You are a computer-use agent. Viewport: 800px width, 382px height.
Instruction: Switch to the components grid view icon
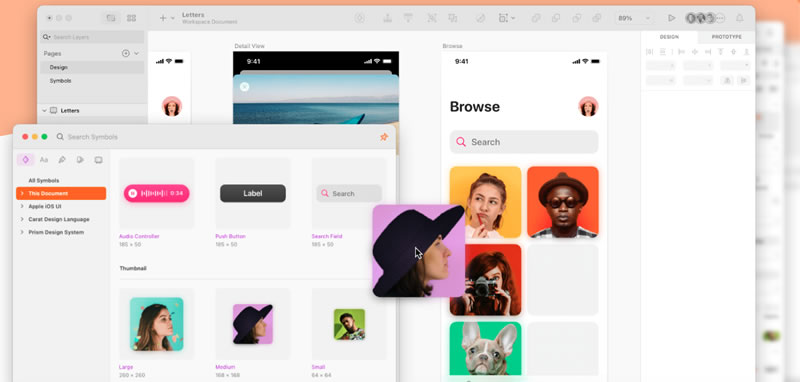(x=131, y=18)
